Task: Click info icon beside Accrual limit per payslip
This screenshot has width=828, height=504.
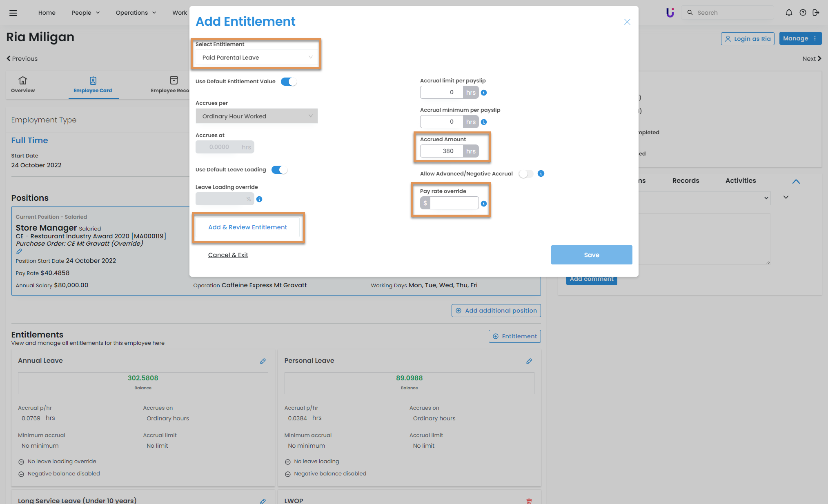Action: tap(484, 93)
